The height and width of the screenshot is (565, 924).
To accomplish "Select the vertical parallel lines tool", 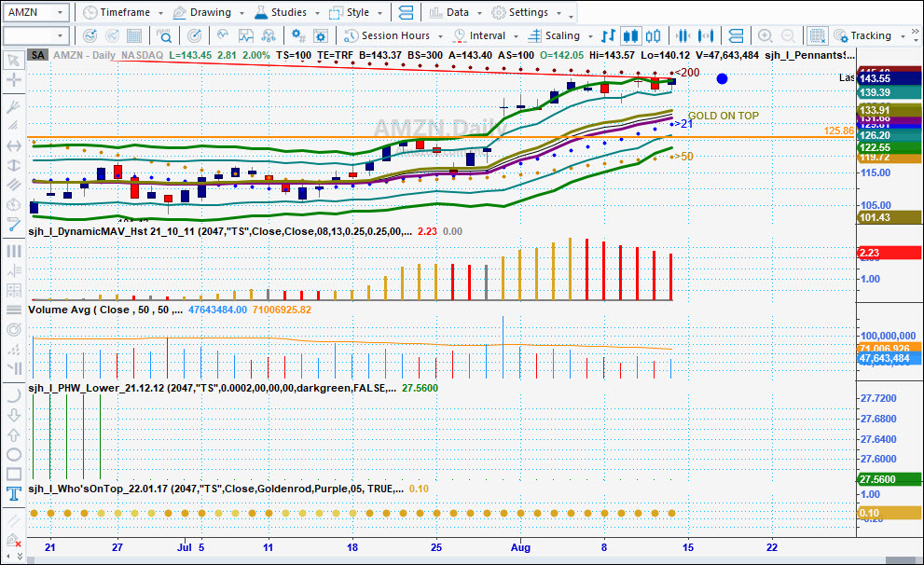I will (14, 251).
